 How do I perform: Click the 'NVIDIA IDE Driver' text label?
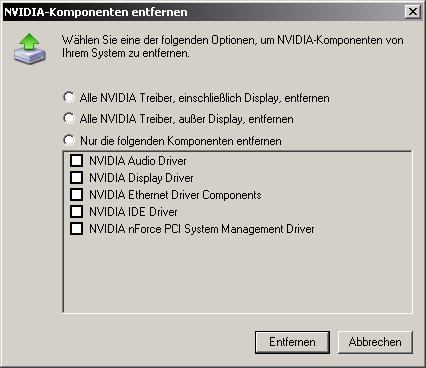coord(133,212)
